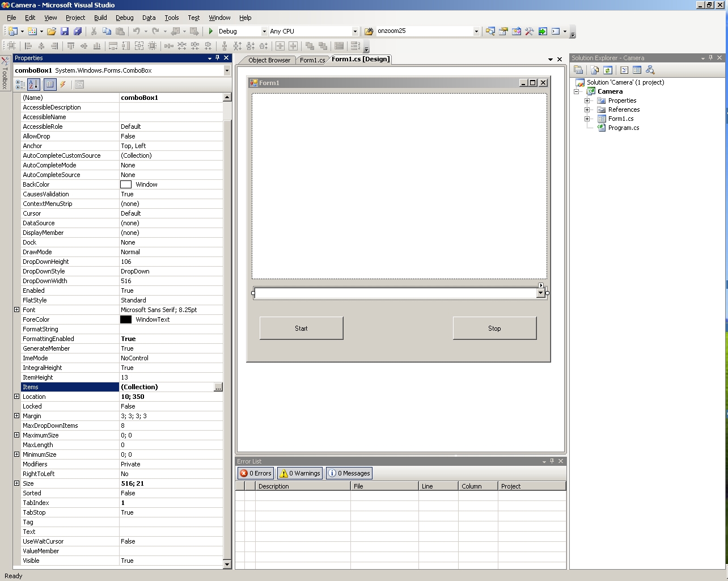Image resolution: width=728 pixels, height=581 pixels.
Task: Expand the References node in Solution Explorer
Action: (587, 110)
